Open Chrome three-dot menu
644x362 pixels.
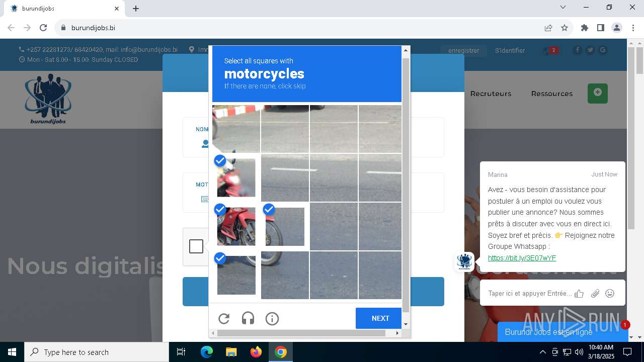pyautogui.click(x=633, y=28)
